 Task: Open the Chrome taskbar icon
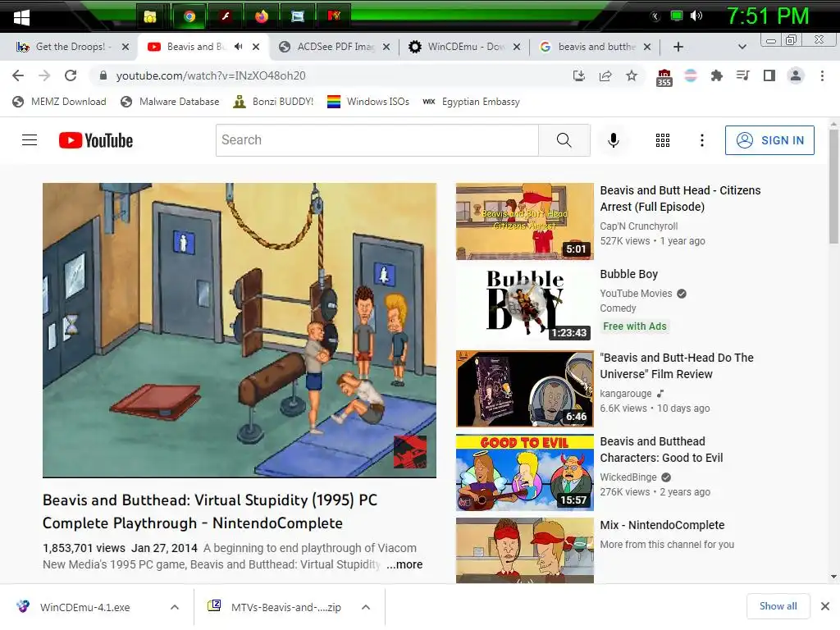tap(189, 16)
